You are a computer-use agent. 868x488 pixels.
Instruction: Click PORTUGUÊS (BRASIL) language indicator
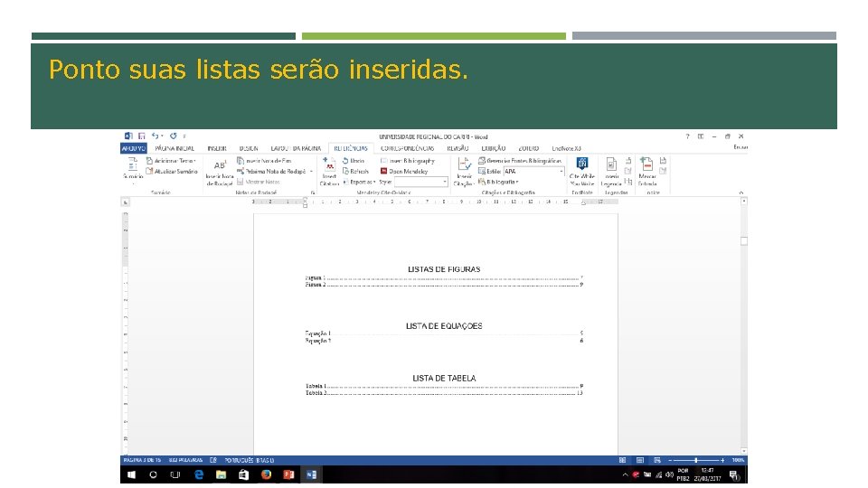[250, 460]
